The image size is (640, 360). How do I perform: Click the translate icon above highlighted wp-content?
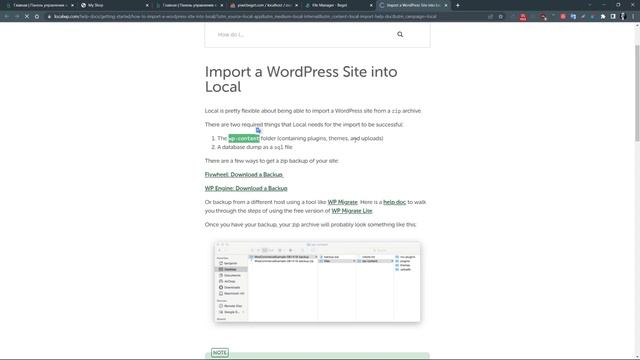coord(258,130)
